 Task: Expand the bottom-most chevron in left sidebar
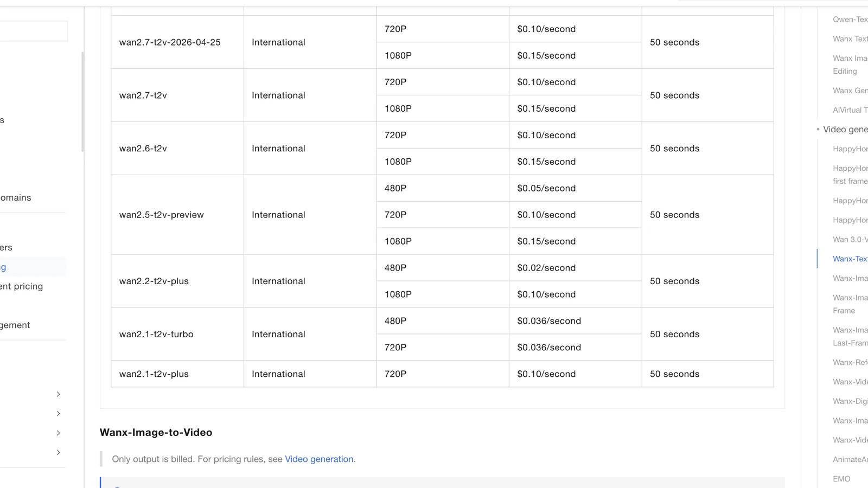pyautogui.click(x=58, y=452)
